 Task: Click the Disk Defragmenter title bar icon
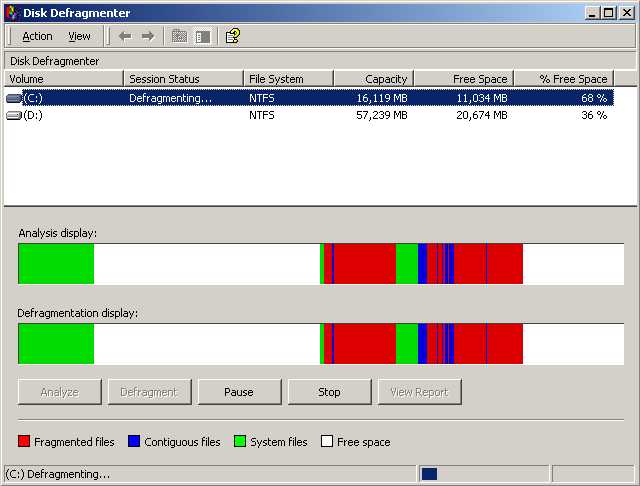click(x=11, y=13)
